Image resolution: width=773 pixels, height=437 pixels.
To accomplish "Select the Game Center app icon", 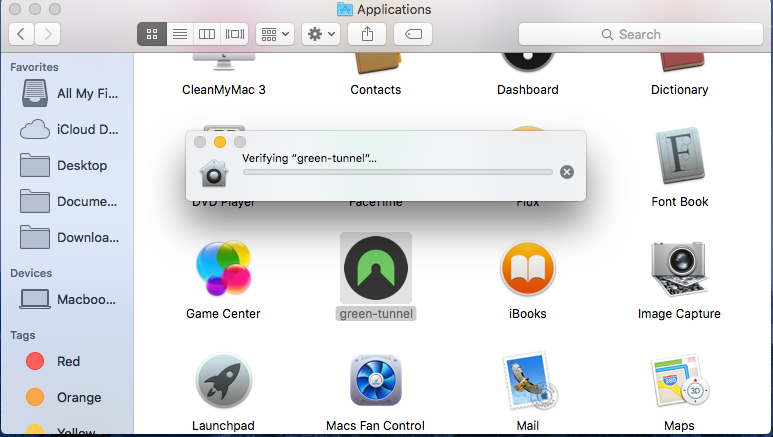I will (223, 268).
